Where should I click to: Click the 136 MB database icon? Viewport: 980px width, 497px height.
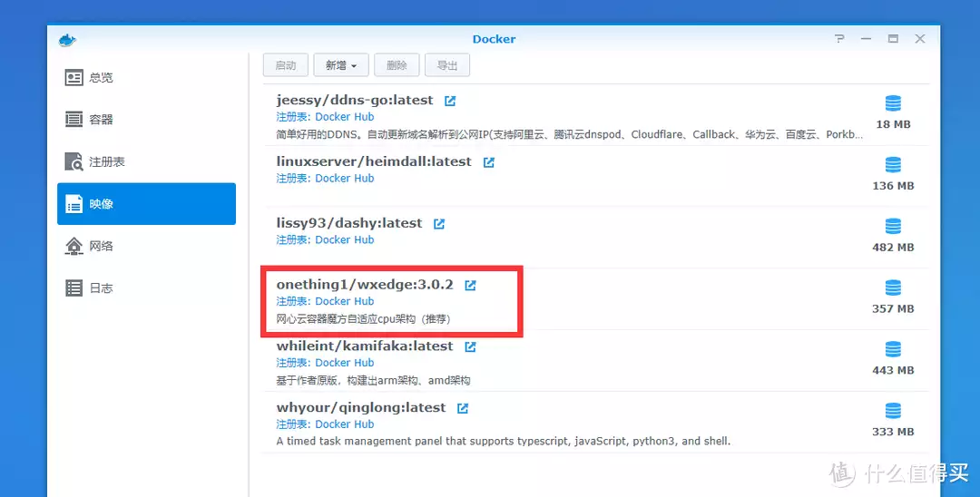893,165
